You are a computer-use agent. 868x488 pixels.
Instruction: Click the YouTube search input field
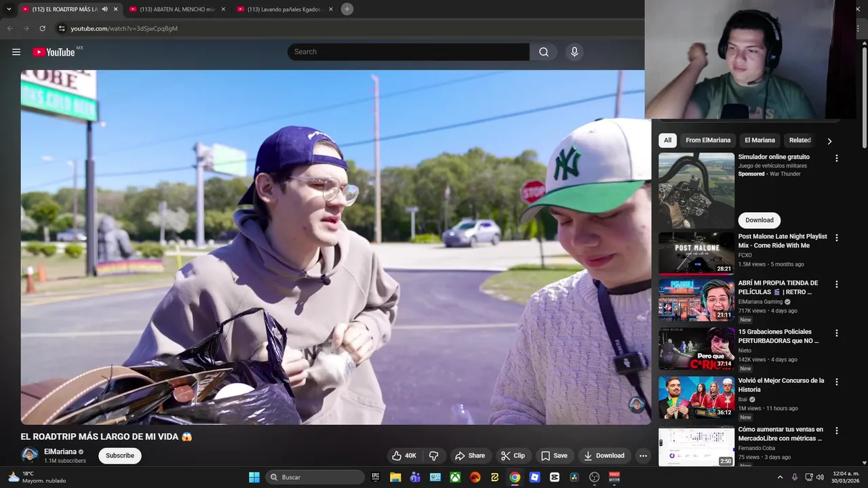click(x=408, y=52)
